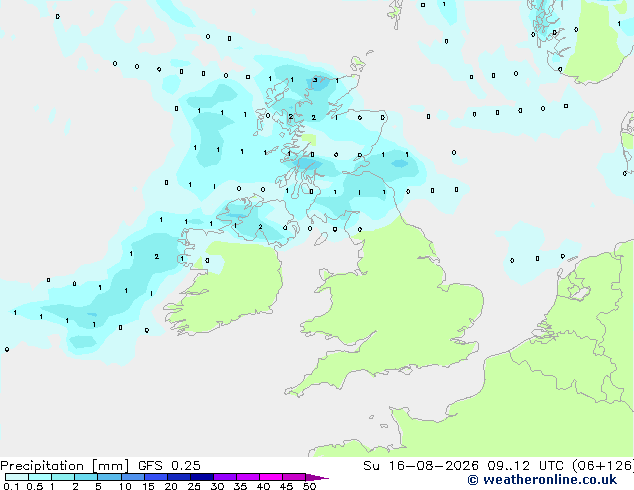Select the 35–40 mm legend color swatch

point(247,477)
